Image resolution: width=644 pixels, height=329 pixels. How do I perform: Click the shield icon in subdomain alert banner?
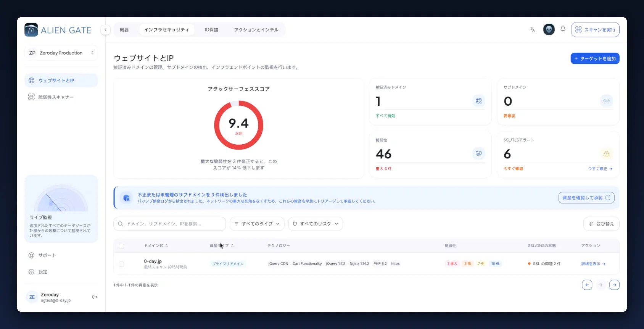coord(126,198)
